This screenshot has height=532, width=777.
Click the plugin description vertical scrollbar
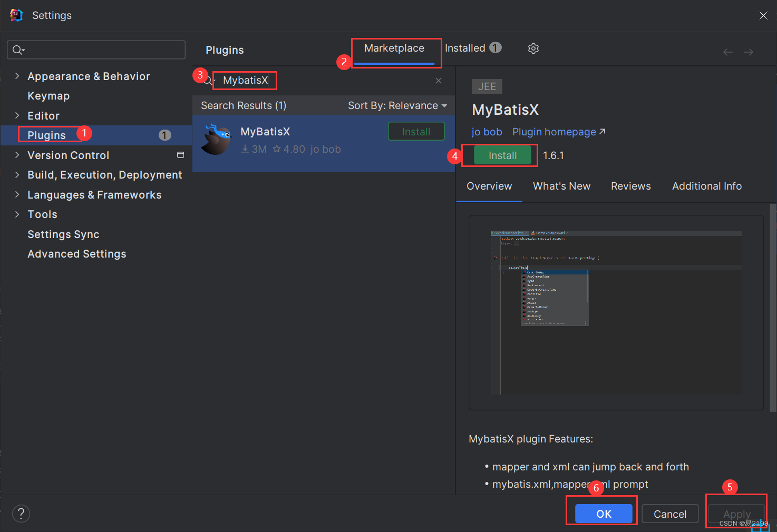[773, 308]
